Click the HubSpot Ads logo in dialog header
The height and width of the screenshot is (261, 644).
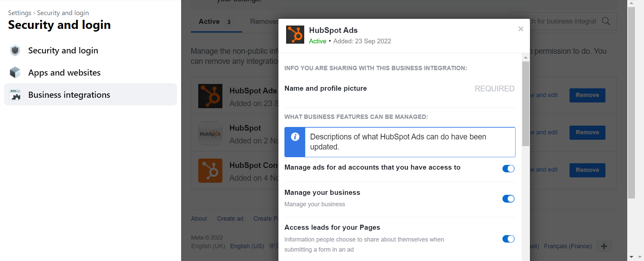(x=295, y=35)
